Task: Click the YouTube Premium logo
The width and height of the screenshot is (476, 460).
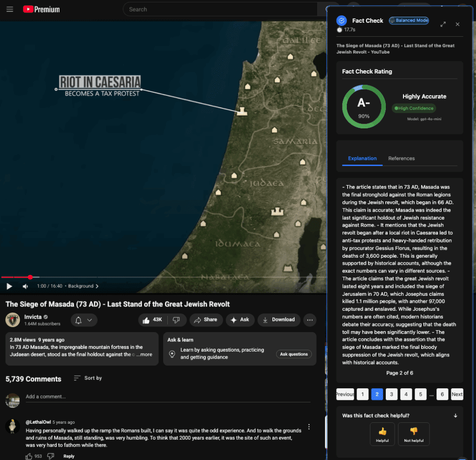Action: pyautogui.click(x=41, y=9)
